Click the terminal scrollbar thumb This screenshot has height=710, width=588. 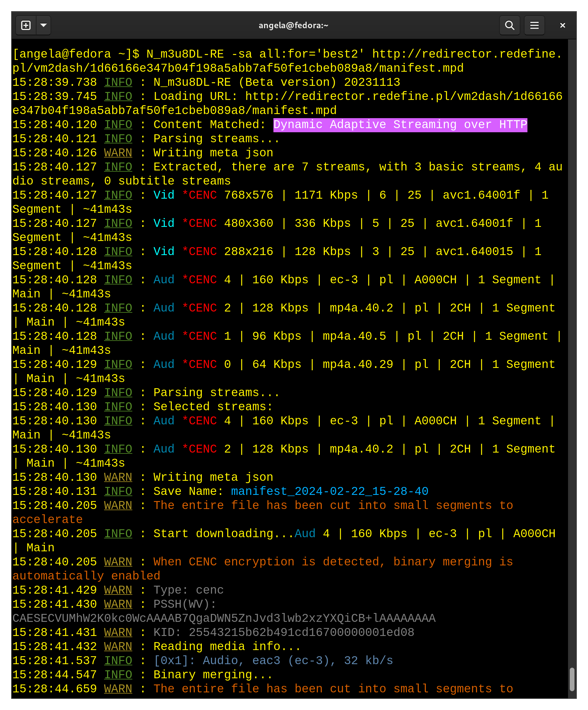coord(572,679)
